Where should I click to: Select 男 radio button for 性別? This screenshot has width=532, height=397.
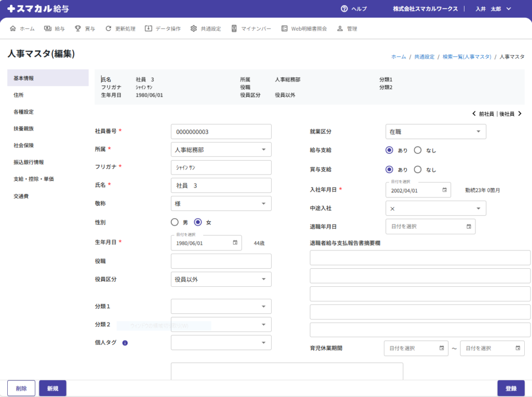pyautogui.click(x=175, y=222)
